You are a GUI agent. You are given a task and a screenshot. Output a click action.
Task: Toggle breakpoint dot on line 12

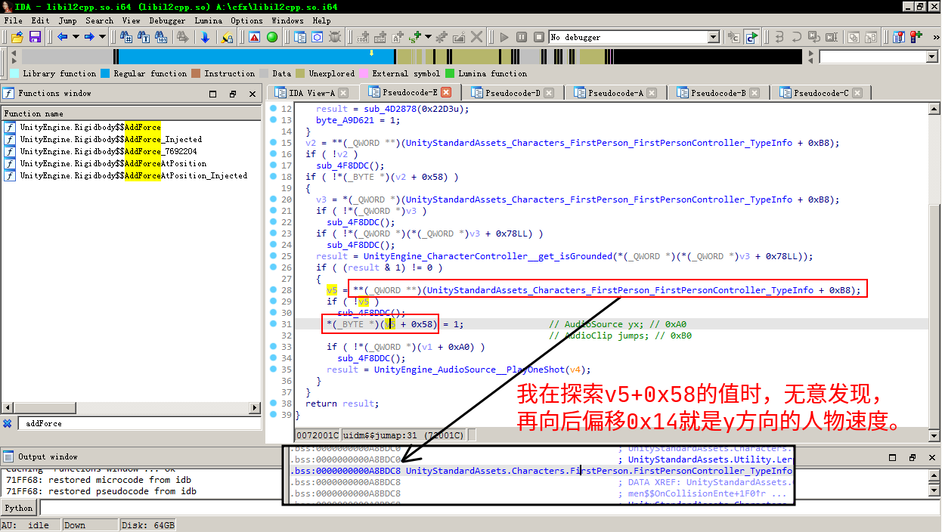273,109
